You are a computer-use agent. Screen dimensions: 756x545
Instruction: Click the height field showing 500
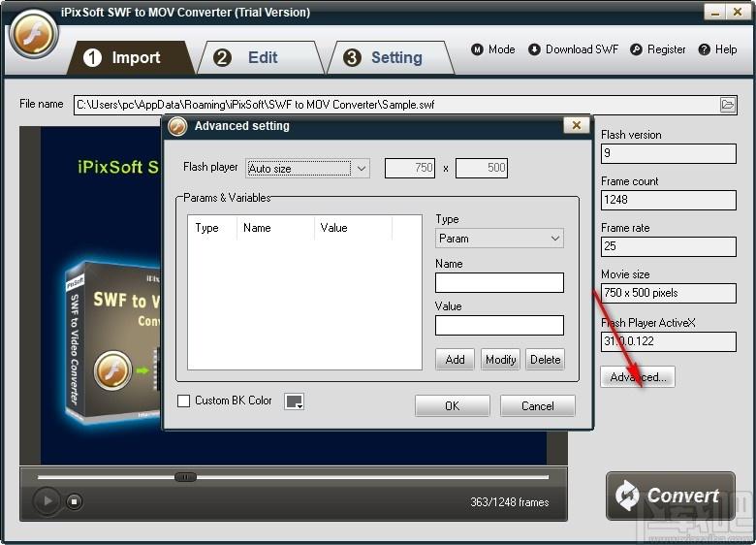pyautogui.click(x=481, y=168)
